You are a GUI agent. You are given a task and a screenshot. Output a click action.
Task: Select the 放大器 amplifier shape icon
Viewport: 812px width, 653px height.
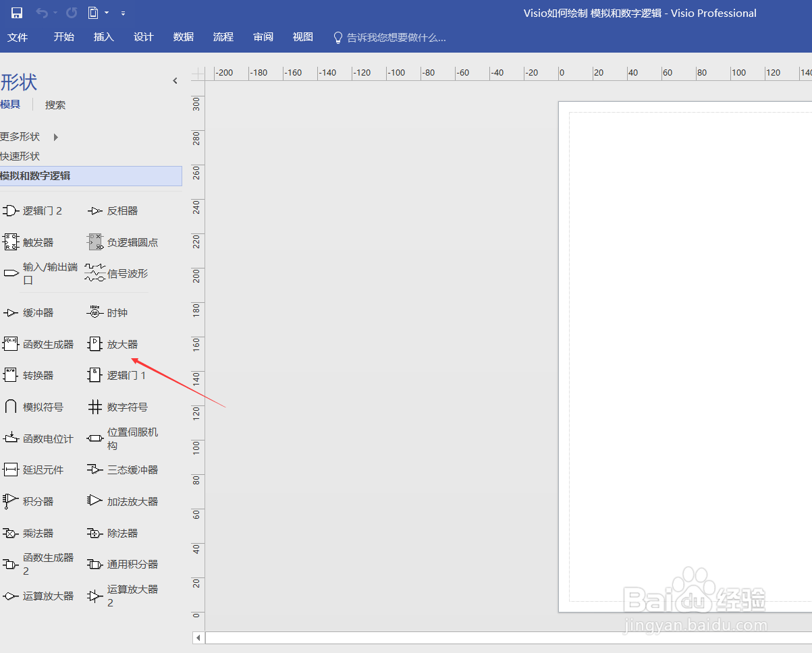click(x=95, y=344)
